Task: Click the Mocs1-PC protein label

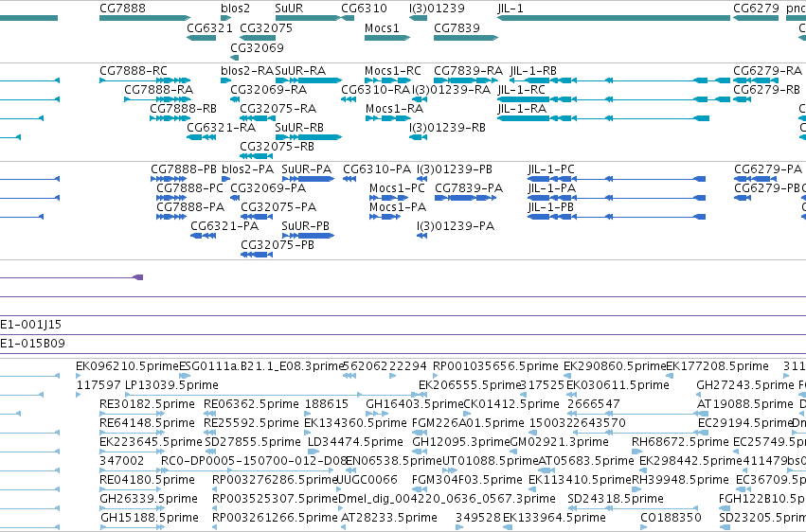Action: (x=397, y=188)
